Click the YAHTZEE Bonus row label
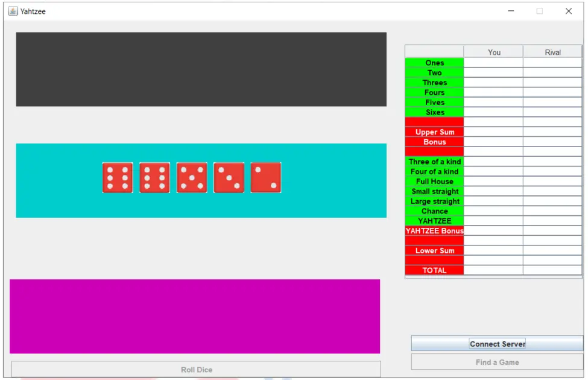 click(x=435, y=230)
